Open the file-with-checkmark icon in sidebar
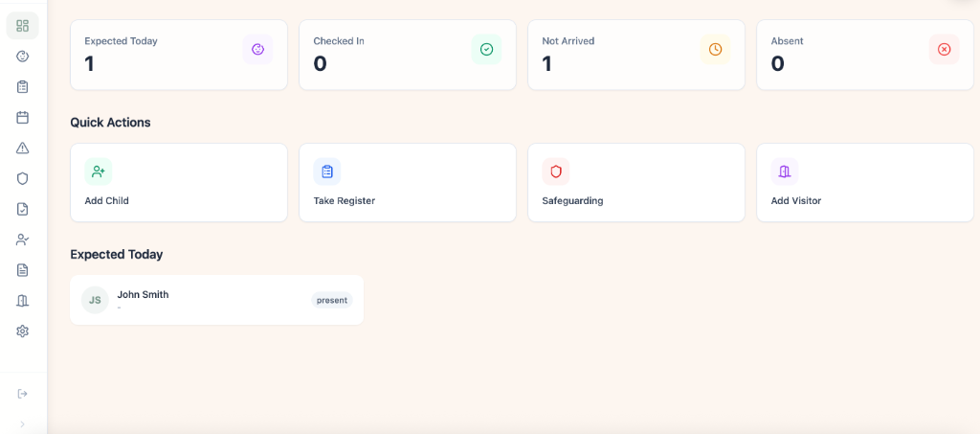 (x=23, y=210)
